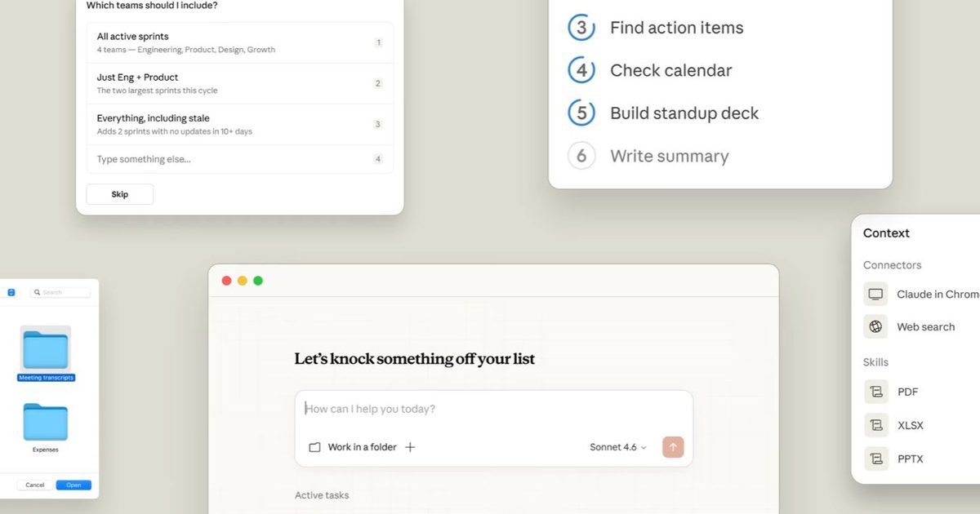Select the Expenses folder thumbnail

point(45,424)
